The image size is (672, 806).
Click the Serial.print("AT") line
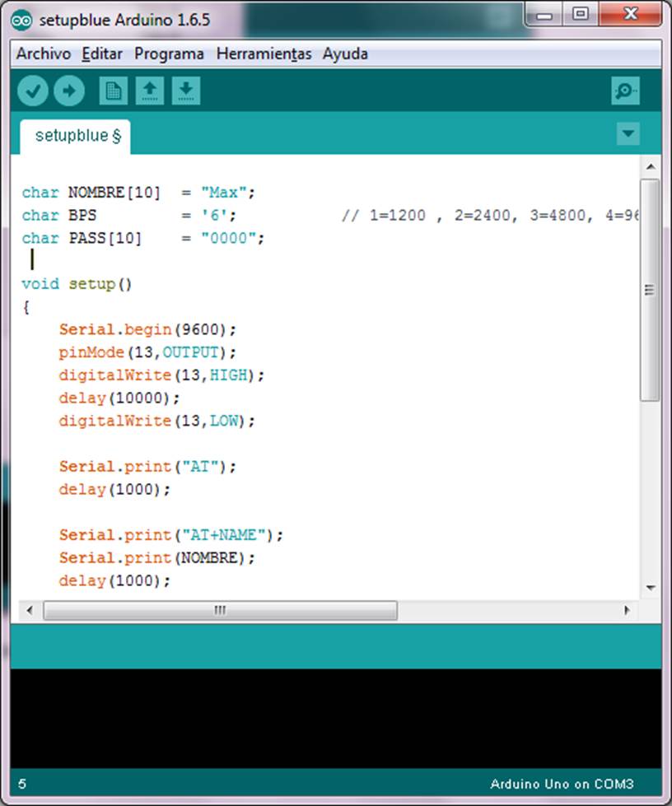coord(147,467)
